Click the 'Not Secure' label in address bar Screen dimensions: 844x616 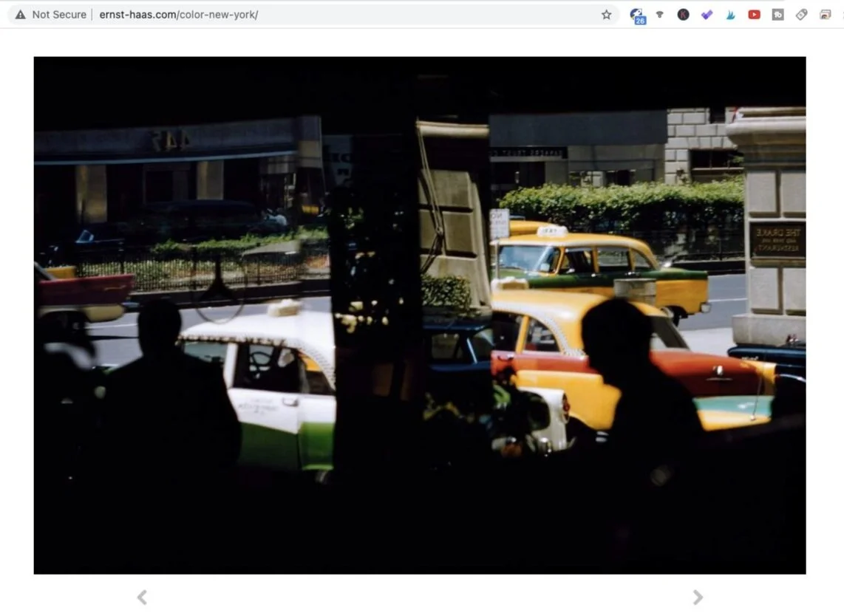pyautogui.click(x=59, y=15)
